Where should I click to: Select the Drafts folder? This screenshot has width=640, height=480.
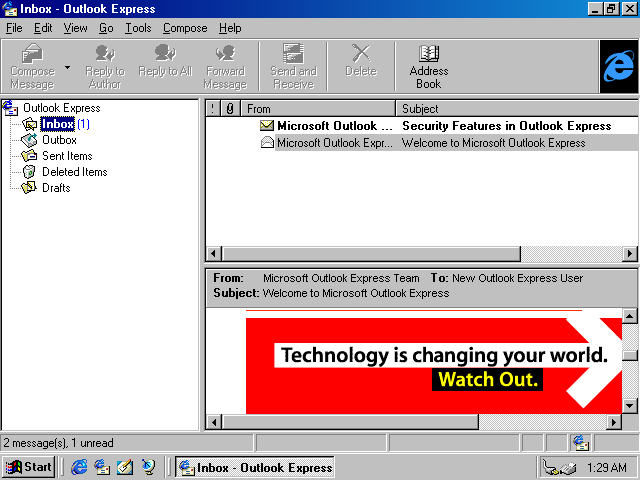[x=56, y=188]
